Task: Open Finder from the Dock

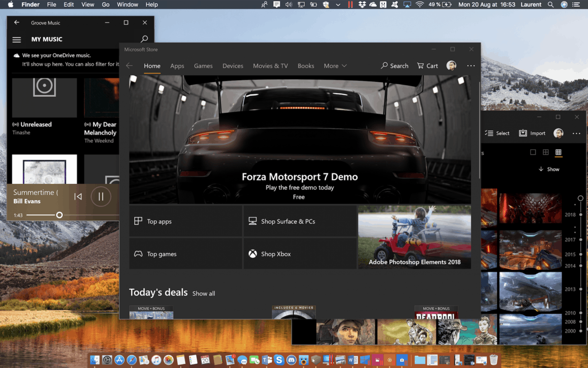Action: [94, 360]
